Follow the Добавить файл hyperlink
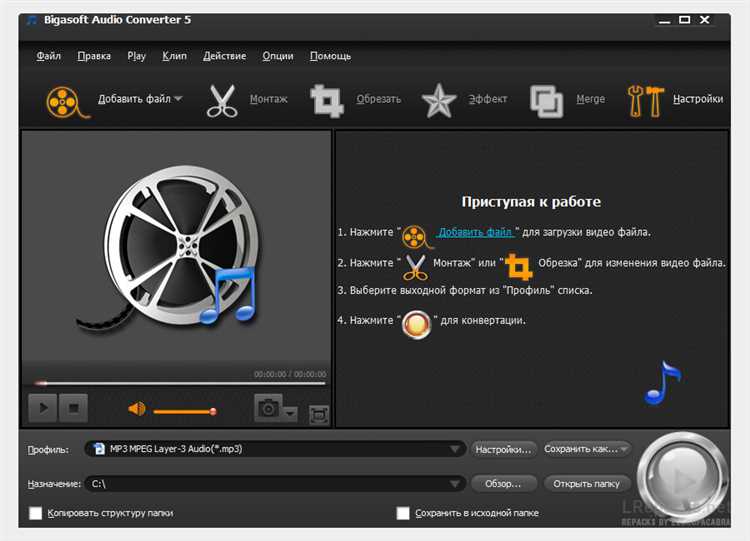The width and height of the screenshot is (750, 541). (475, 232)
